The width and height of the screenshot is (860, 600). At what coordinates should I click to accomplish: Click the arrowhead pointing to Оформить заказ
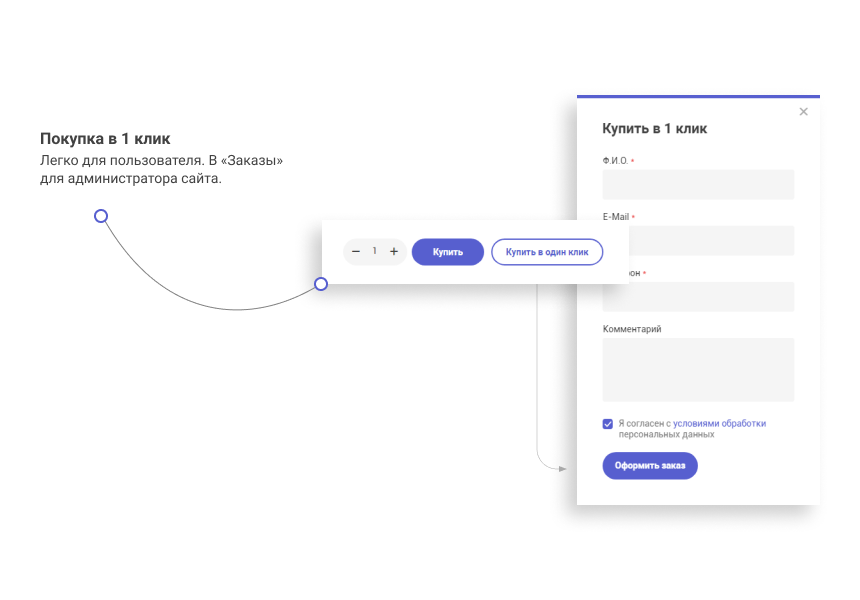(562, 467)
